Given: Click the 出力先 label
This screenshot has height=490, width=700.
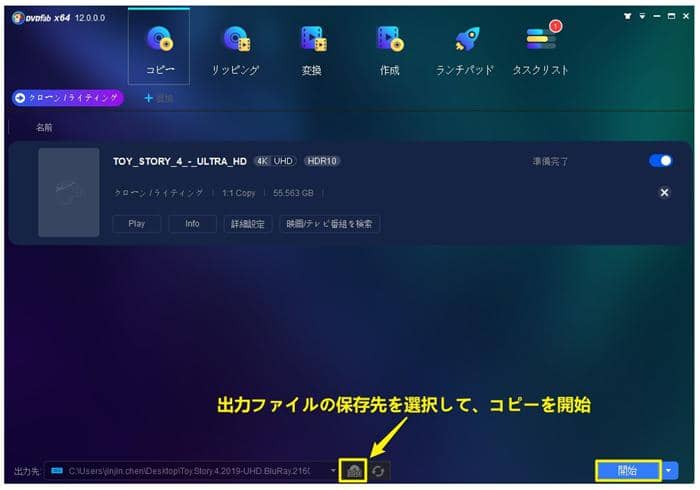Looking at the screenshot, I should [x=27, y=471].
